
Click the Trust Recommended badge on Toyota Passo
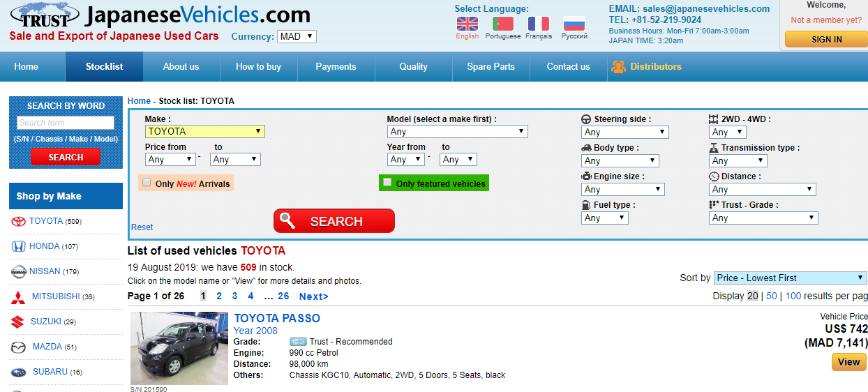[298, 342]
